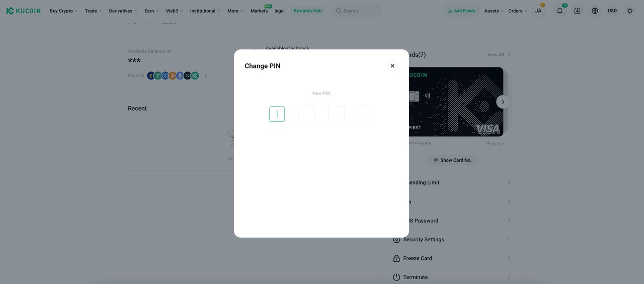This screenshot has width=644, height=284.
Task: Expand the Derivatives menu
Action: [123, 11]
